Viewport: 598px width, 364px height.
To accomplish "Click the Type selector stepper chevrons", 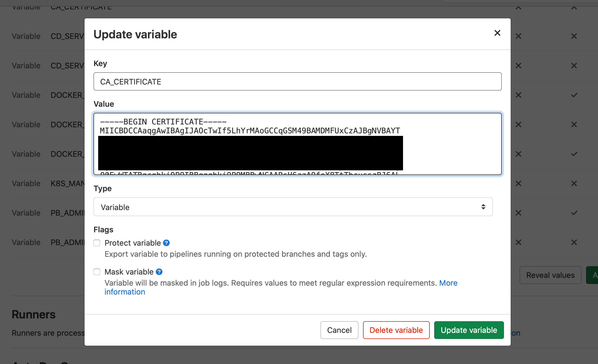I will click(x=483, y=207).
